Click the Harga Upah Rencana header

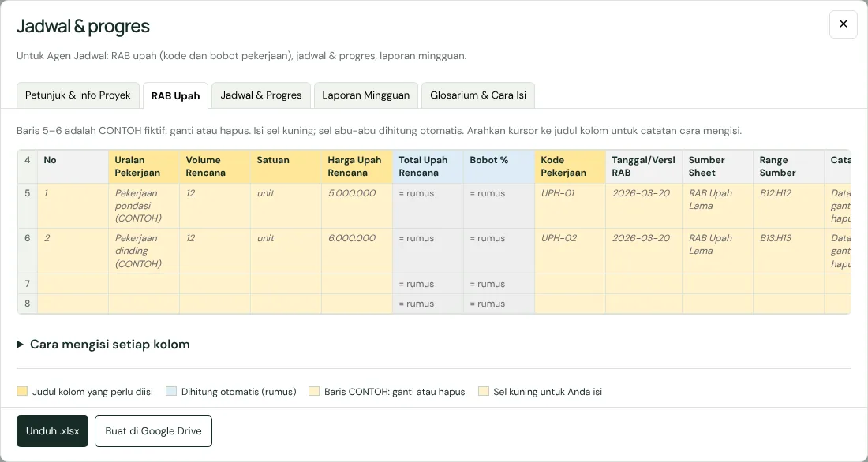[357, 166]
